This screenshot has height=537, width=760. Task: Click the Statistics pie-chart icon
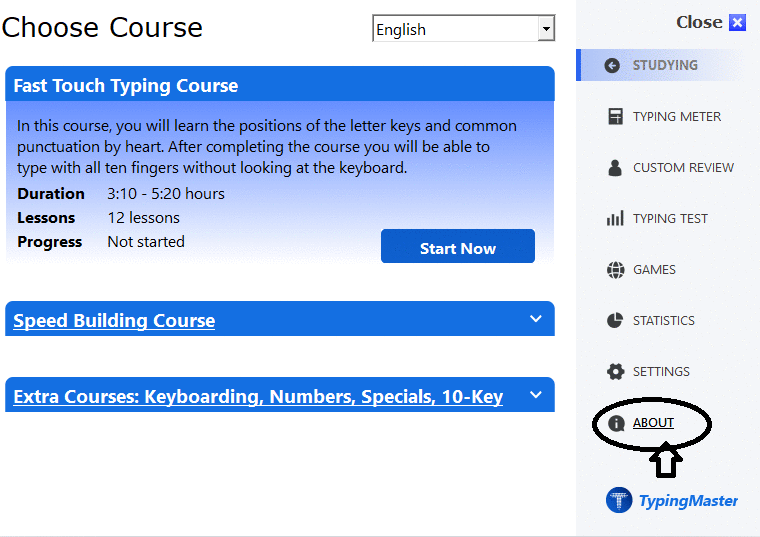tap(615, 321)
